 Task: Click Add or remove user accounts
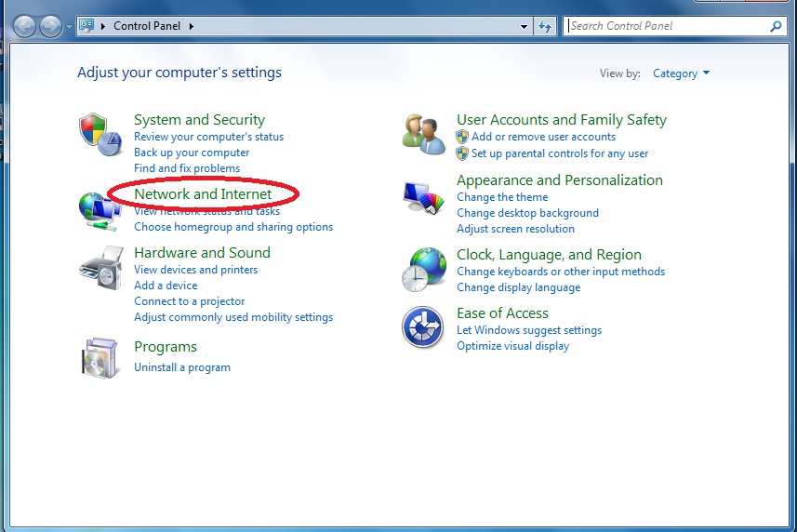[543, 137]
